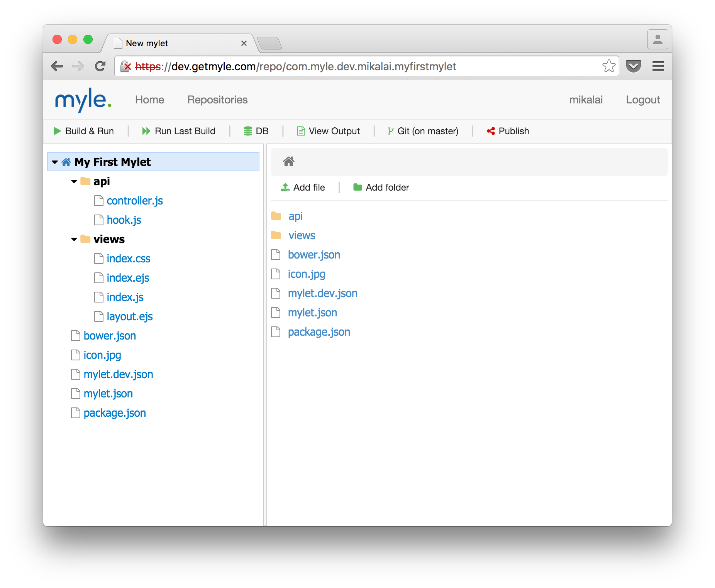Collapse the My First Mylet tree root
This screenshot has height=588, width=715.
(55, 162)
